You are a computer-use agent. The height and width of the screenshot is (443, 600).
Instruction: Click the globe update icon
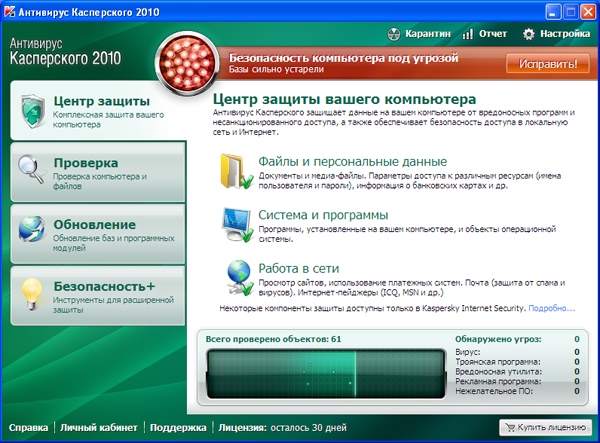click(32, 229)
